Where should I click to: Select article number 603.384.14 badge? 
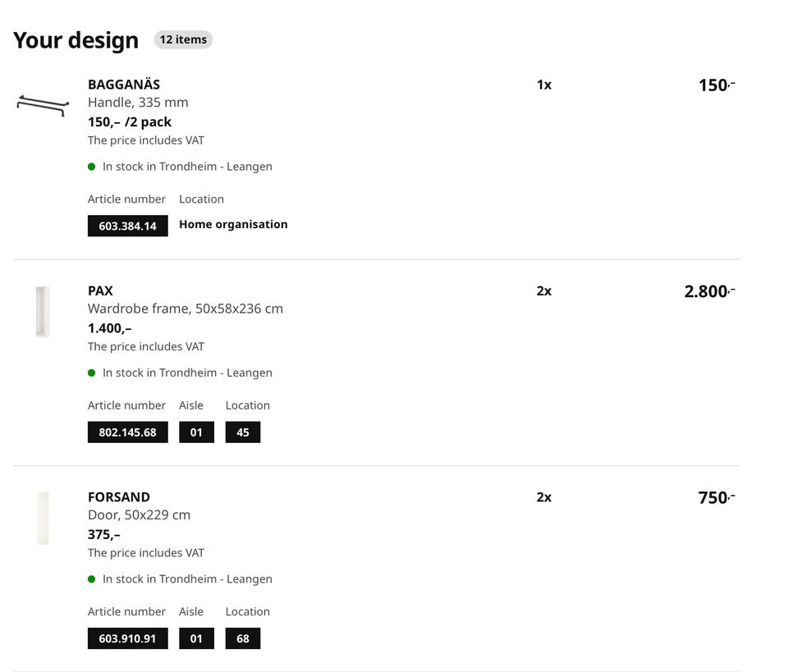point(127,226)
